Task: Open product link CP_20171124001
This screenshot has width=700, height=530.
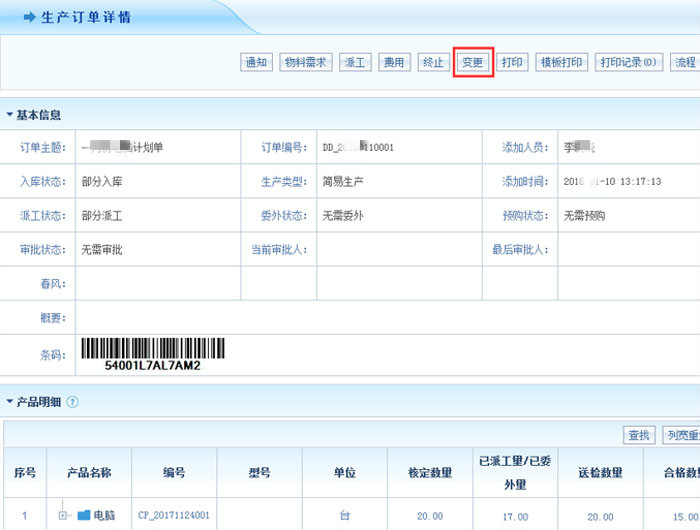Action: pos(173,516)
